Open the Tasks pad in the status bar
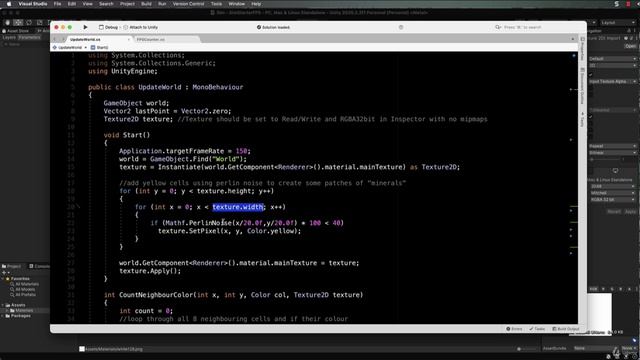 pyautogui.click(x=537, y=329)
